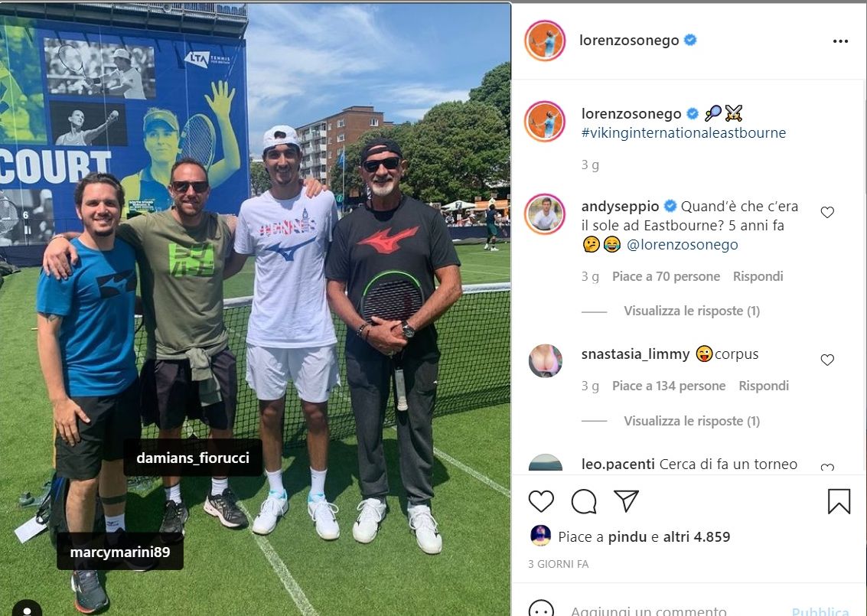Open the @lorenzosonego mention in comment
The image size is (867, 616).
[683, 244]
